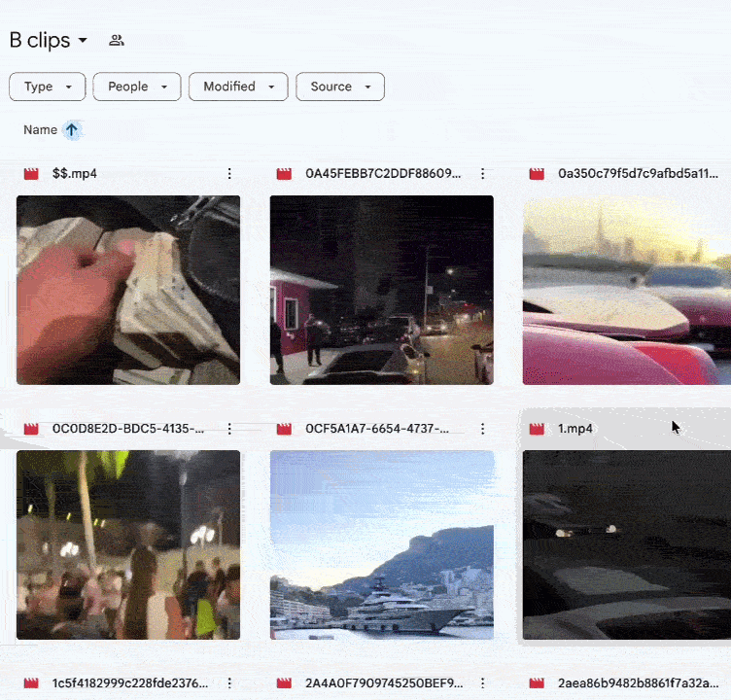Expand the B clips folder dropdown
This screenshot has height=700, width=731.
point(83,40)
